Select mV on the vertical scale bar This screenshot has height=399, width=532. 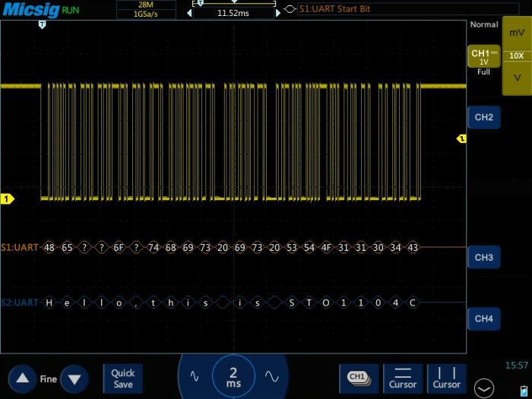[x=517, y=33]
